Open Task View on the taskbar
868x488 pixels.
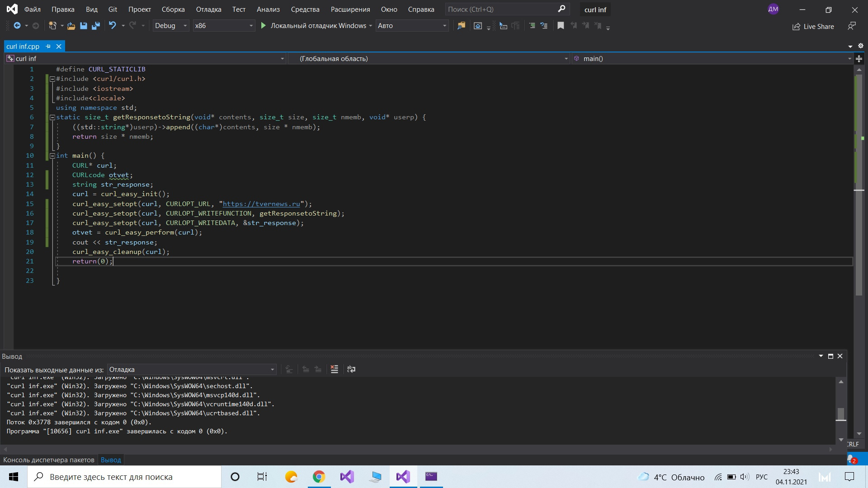pyautogui.click(x=262, y=477)
